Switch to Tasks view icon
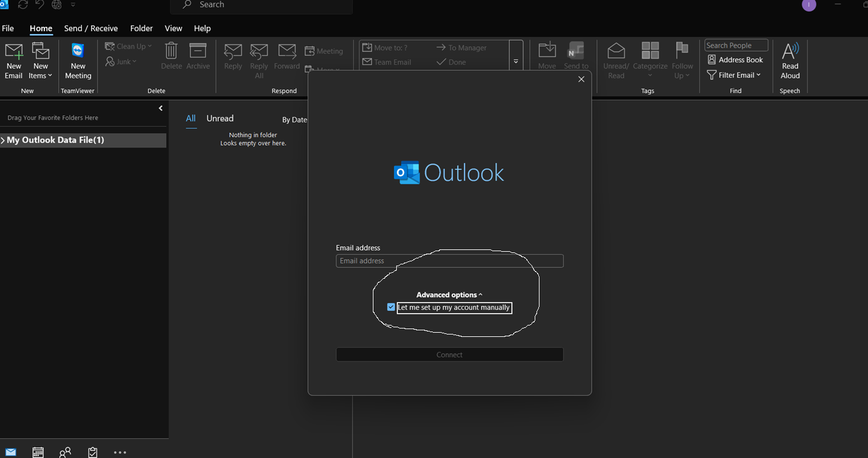This screenshot has height=458, width=868. (93, 452)
